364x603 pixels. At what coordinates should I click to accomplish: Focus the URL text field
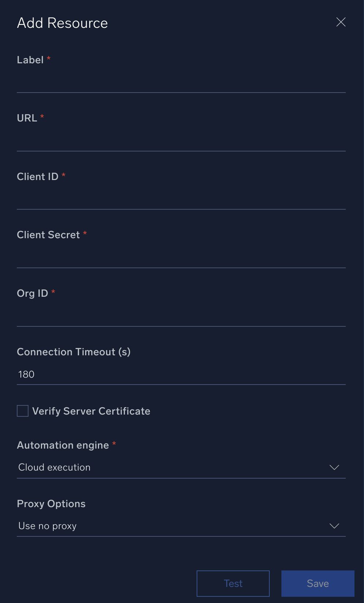point(181,140)
